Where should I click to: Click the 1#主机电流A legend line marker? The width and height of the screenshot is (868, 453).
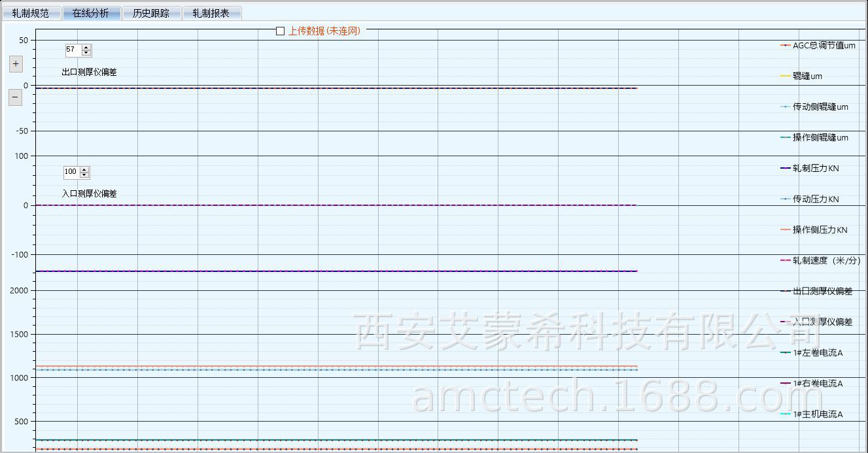[786, 414]
